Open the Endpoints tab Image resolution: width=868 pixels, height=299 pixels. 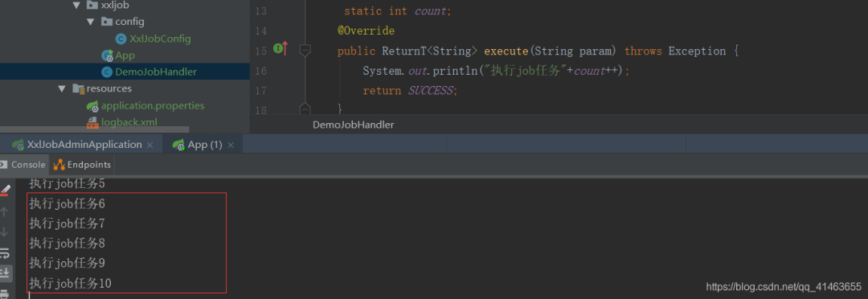(x=83, y=165)
